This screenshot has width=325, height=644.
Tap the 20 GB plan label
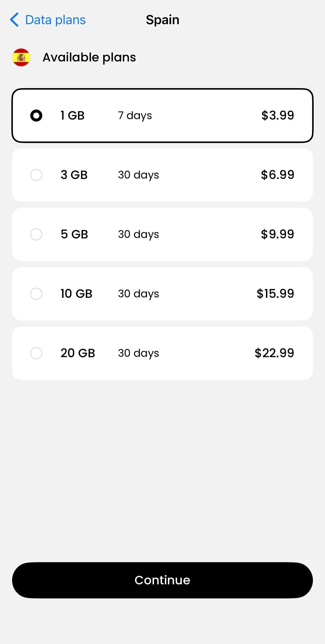point(78,353)
